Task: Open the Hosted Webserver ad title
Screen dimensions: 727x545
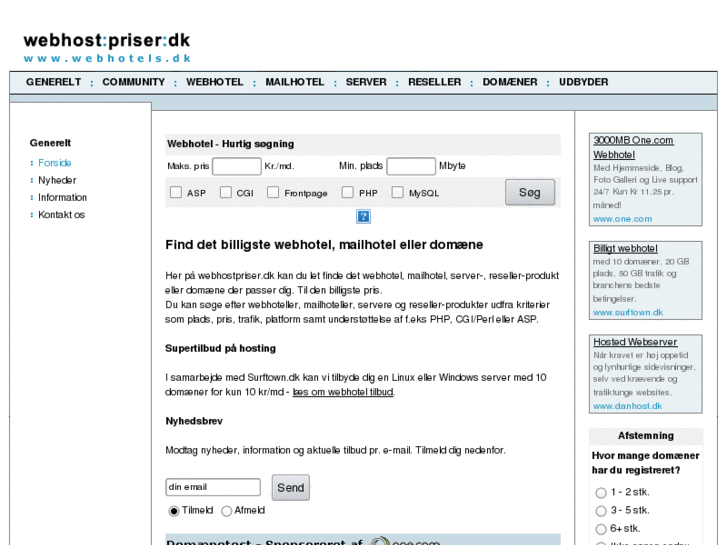Action: [635, 342]
